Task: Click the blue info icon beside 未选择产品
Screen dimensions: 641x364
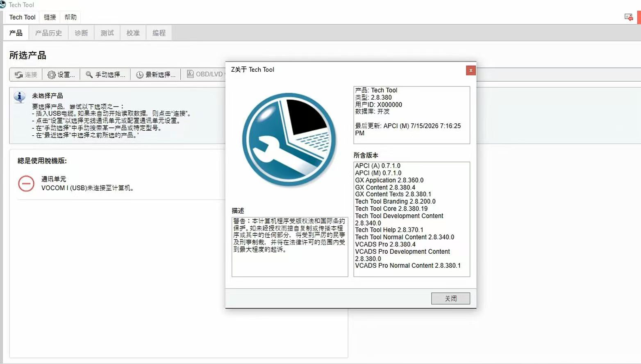Action: (x=19, y=97)
